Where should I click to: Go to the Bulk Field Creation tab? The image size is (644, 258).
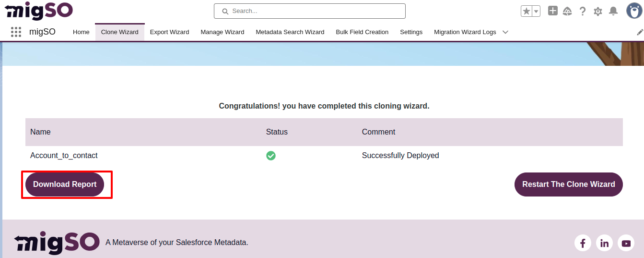362,32
